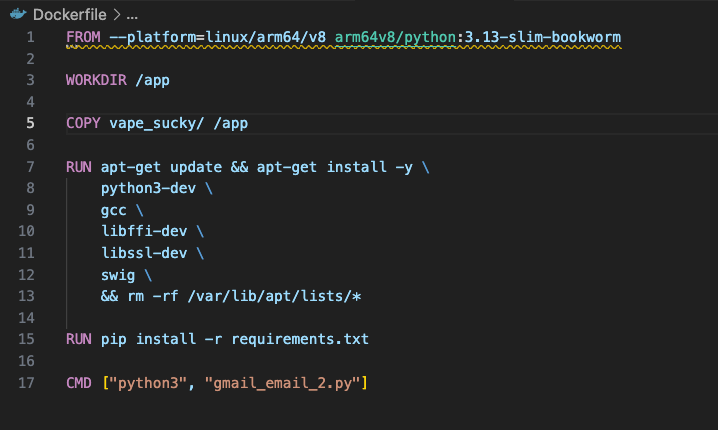Click vape_sucky/ source path
Image resolution: width=718 pixels, height=430 pixels.
pos(157,123)
